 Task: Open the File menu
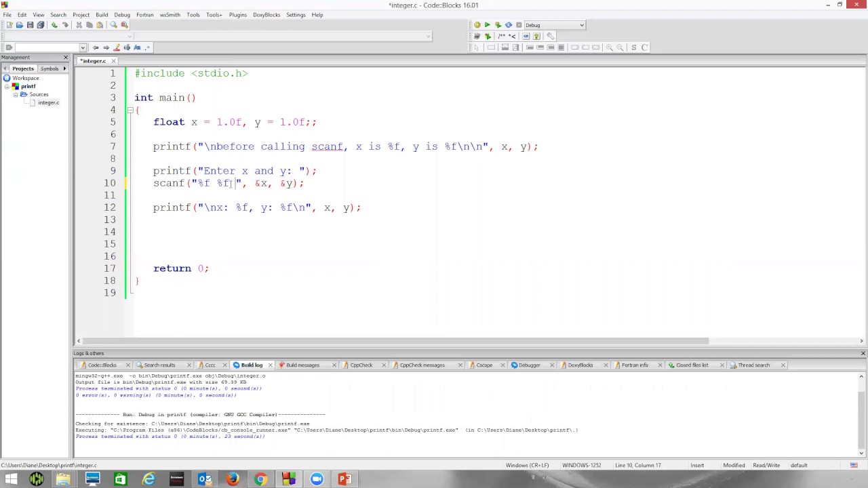[7, 14]
